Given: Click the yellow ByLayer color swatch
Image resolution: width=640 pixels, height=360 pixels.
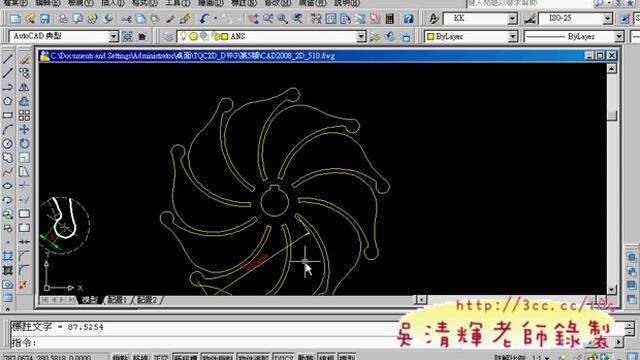Looking at the screenshot, I should (431, 37).
